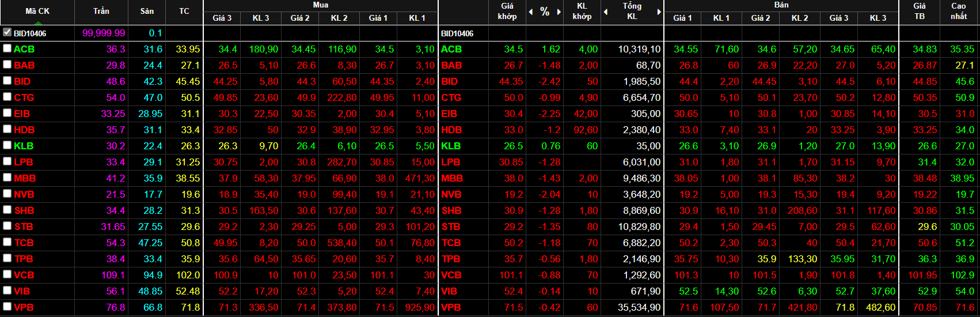This screenshot has width=980, height=317.
Task: Uncheck the BID10406 checkbox
Action: tap(7, 32)
